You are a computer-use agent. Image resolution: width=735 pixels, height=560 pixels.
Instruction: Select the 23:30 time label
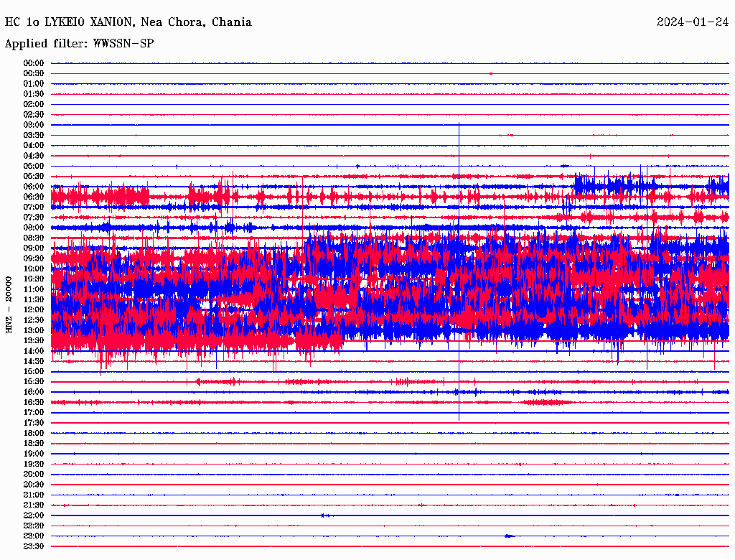34,546
